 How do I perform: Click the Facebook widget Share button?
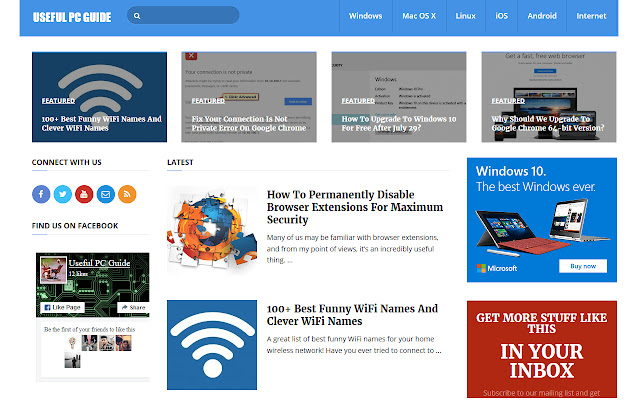(x=133, y=307)
